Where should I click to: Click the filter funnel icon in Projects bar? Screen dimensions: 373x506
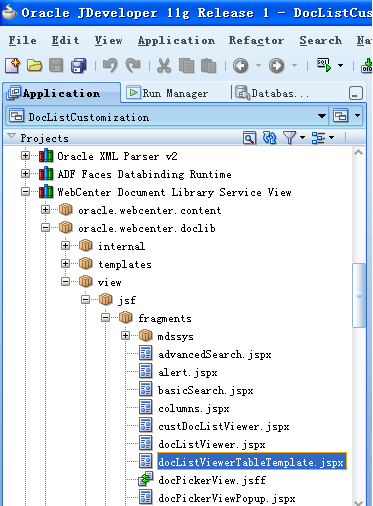coord(289,138)
